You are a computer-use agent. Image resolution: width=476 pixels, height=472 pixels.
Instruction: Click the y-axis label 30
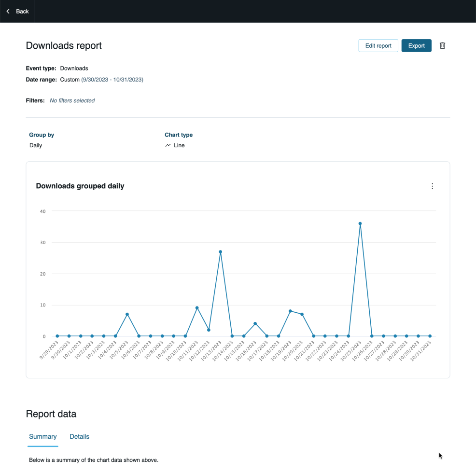tap(43, 243)
